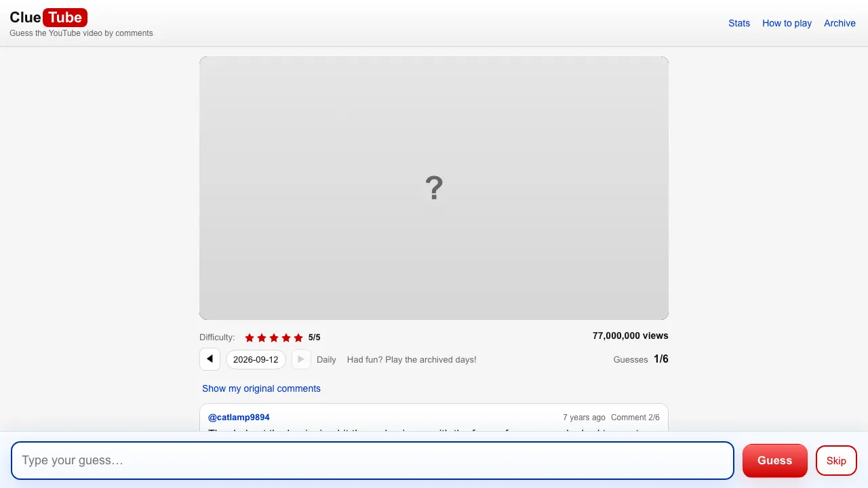Click the ClueTube logo
Screen dimensions: 868x488
tap(48, 18)
